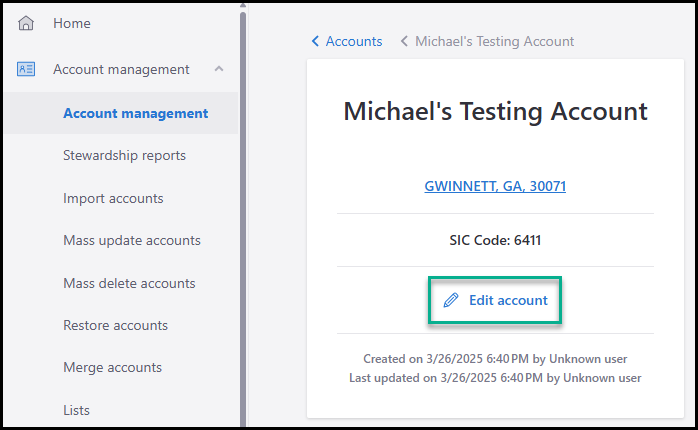Open Mass update accounts
Viewport: 698px width, 430px height.
point(132,240)
